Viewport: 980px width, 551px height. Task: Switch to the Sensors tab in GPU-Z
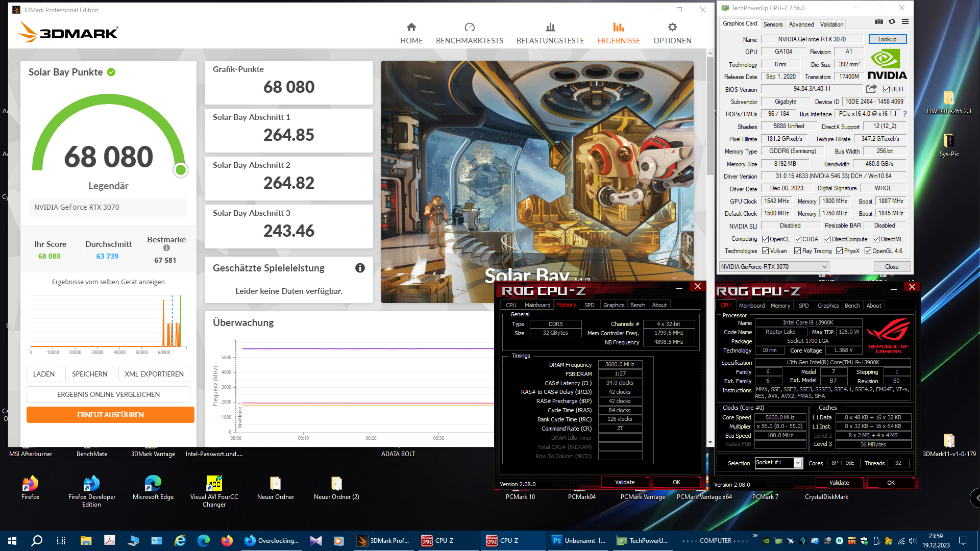(x=773, y=24)
